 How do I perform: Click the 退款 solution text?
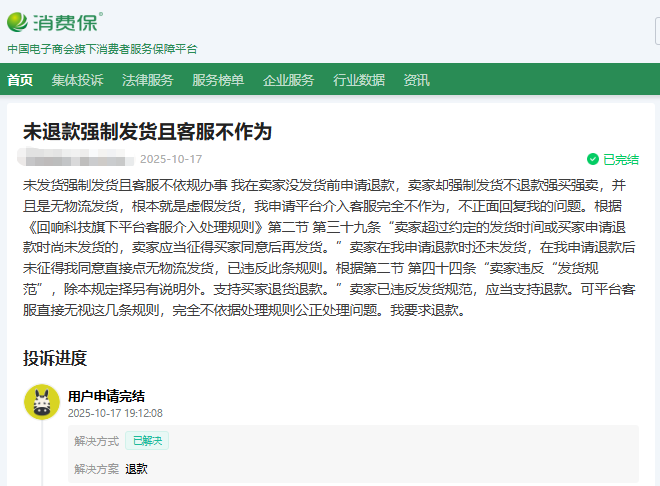pyautogui.click(x=136, y=468)
